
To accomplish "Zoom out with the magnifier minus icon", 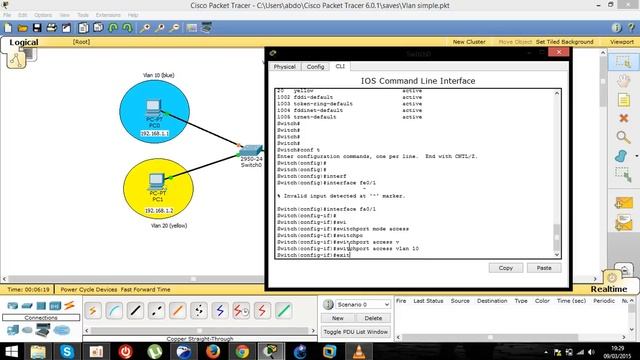I will (x=175, y=28).
